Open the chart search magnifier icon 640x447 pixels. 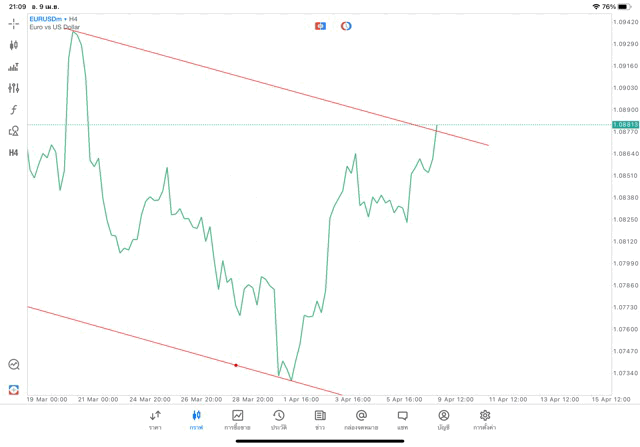click(x=14, y=365)
